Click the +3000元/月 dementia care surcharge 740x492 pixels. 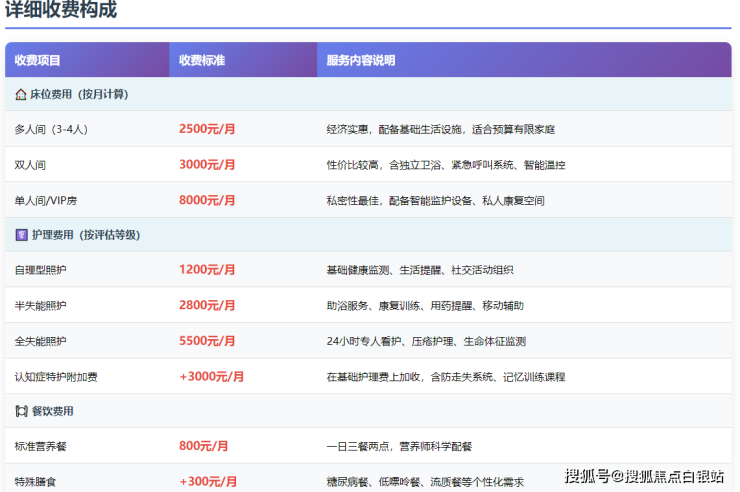(211, 377)
